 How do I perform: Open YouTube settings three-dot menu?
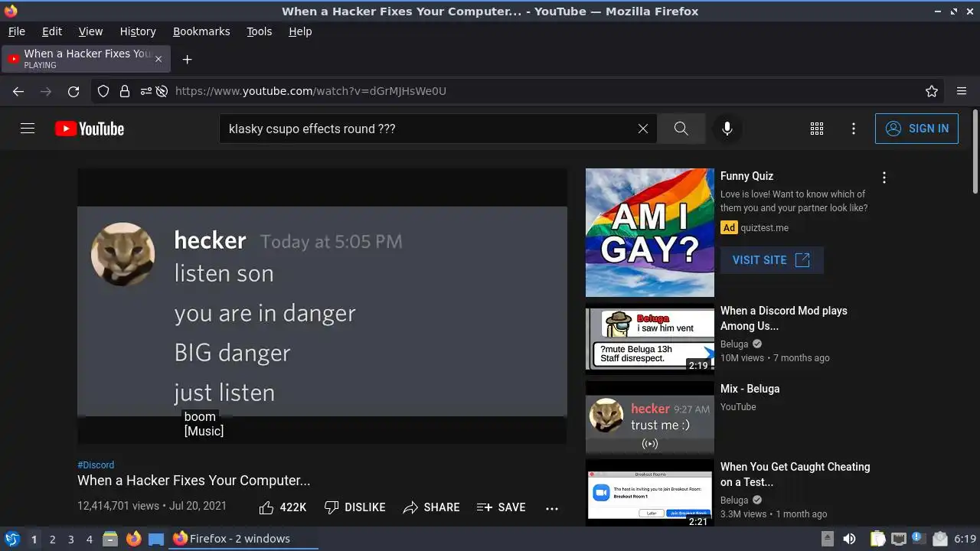tap(854, 129)
